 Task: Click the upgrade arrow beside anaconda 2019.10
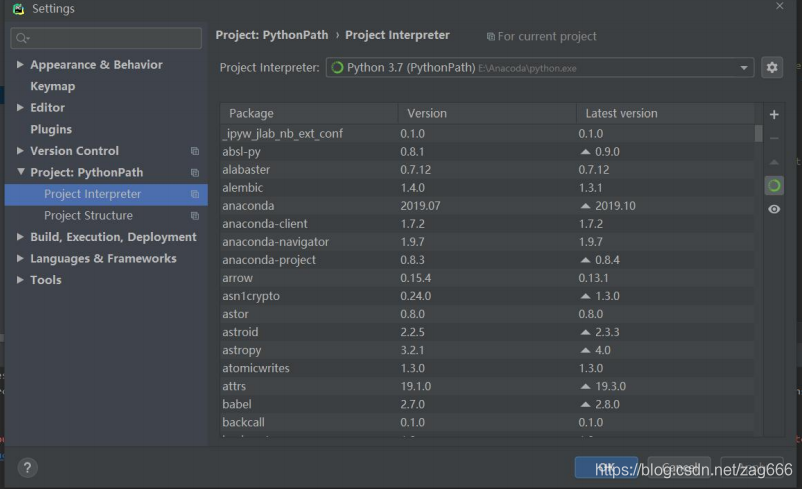[585, 206]
